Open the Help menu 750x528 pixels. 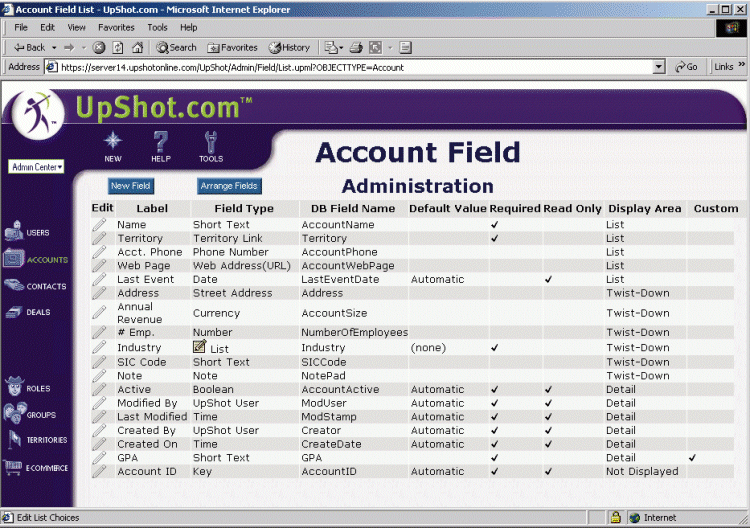188,27
